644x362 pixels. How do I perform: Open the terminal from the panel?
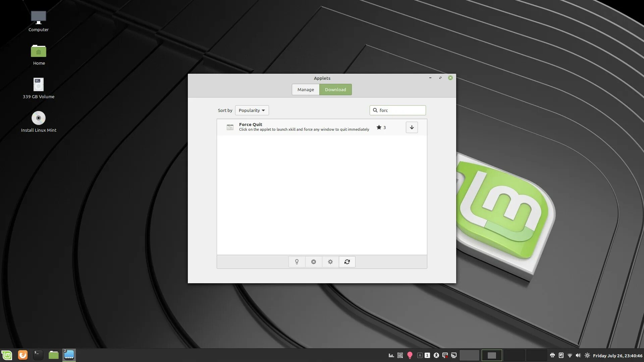pyautogui.click(x=38, y=355)
